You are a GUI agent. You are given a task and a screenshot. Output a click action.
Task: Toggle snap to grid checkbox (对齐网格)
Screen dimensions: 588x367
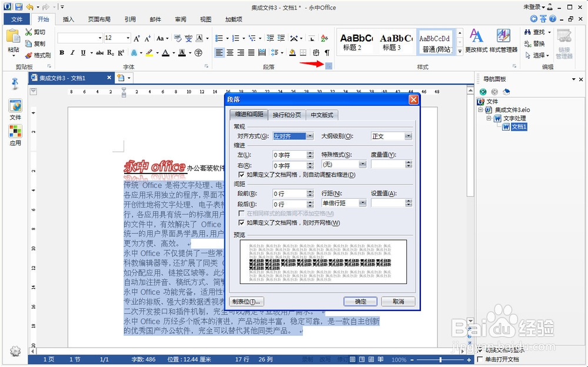[x=242, y=223]
